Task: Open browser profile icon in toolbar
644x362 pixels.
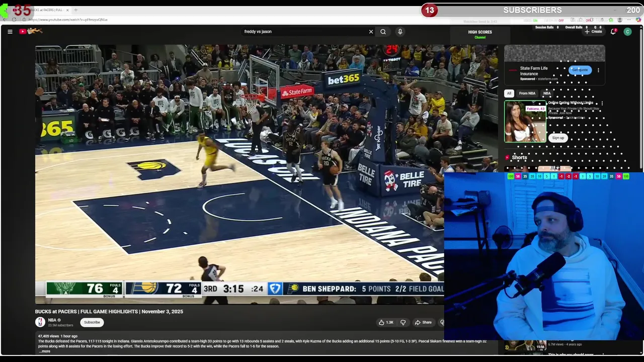Action: coord(620,20)
